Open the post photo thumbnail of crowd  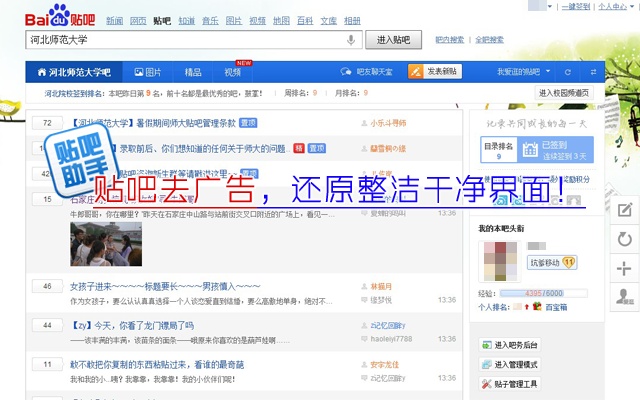point(106,244)
